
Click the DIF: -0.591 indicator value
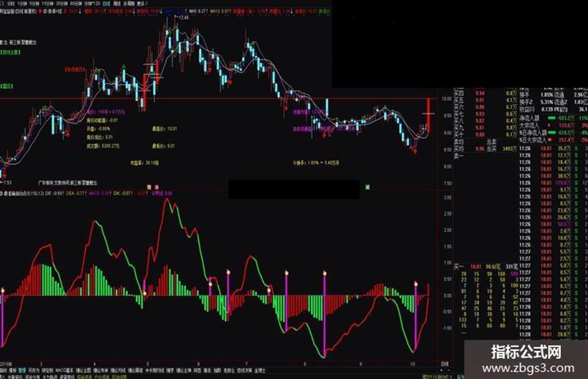54,194
